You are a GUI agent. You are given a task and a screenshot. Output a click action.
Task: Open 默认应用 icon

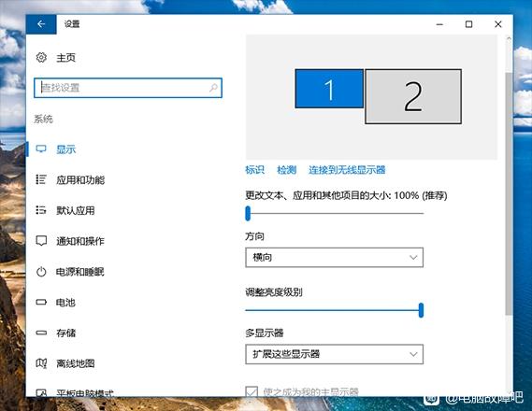tap(41, 210)
